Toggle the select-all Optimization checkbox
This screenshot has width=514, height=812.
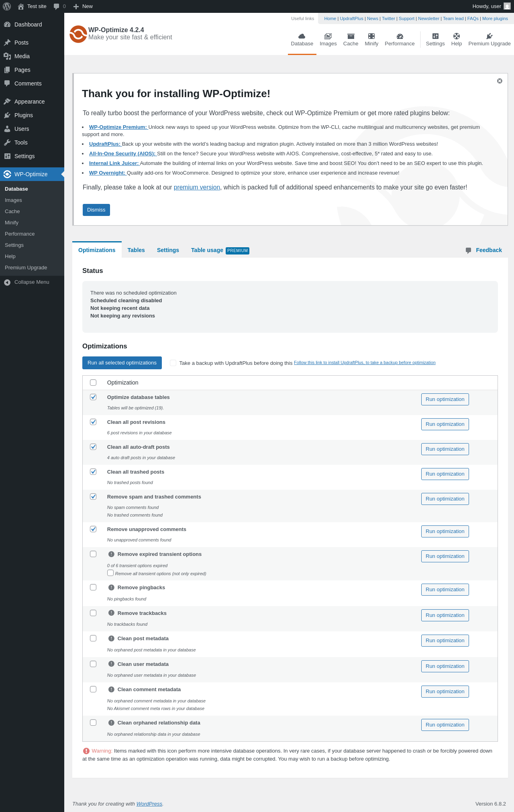coord(93,383)
